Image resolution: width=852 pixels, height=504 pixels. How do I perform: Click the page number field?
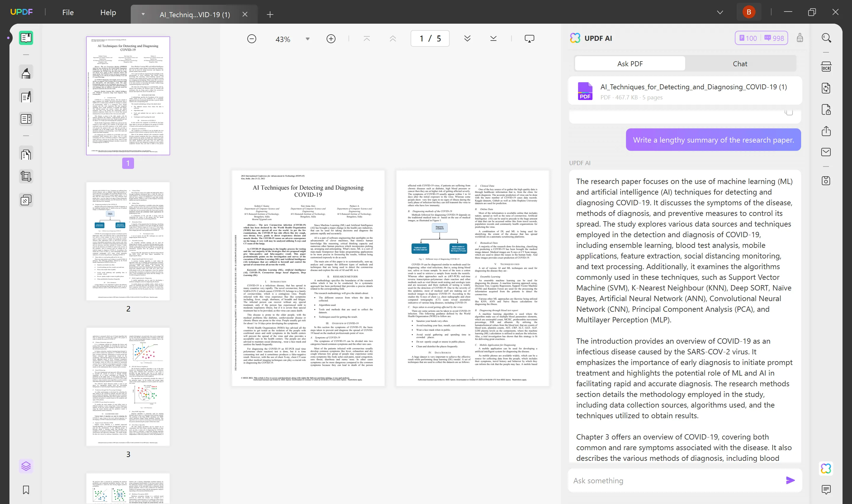[x=430, y=39]
